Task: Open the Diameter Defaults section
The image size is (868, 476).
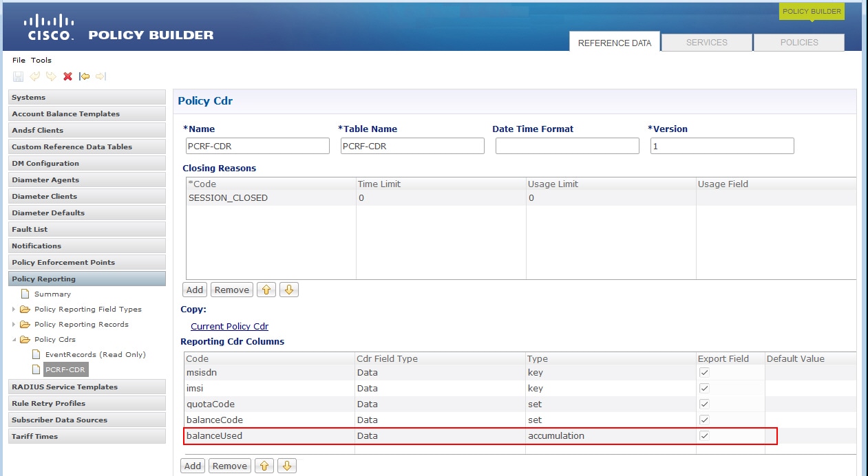Action: [87, 213]
